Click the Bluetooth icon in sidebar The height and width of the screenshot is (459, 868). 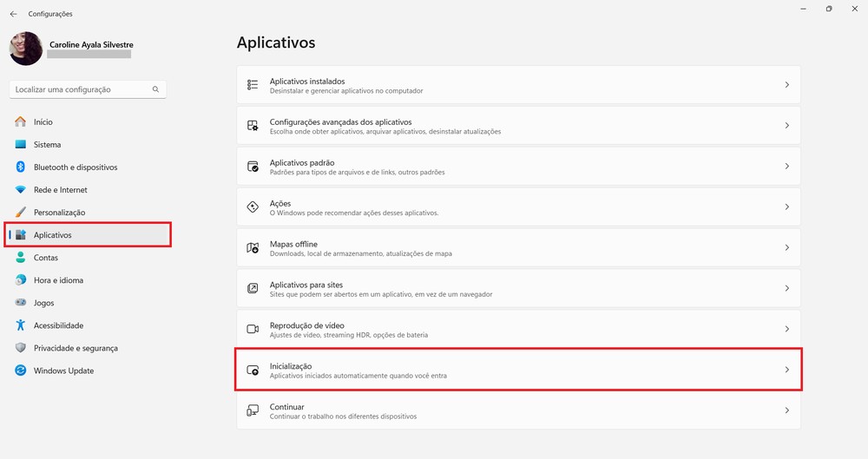click(x=21, y=167)
